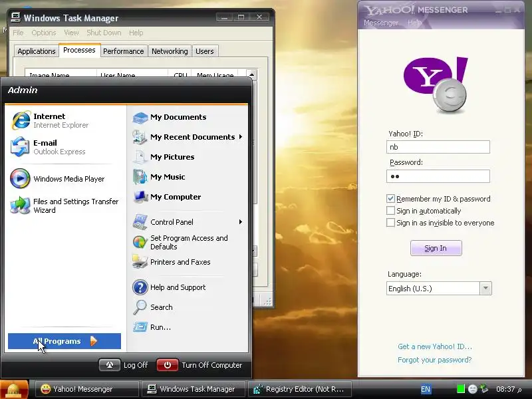Switch to Yahoo! Messenger taskbar button
This screenshot has height=399, width=532.
coord(86,389)
